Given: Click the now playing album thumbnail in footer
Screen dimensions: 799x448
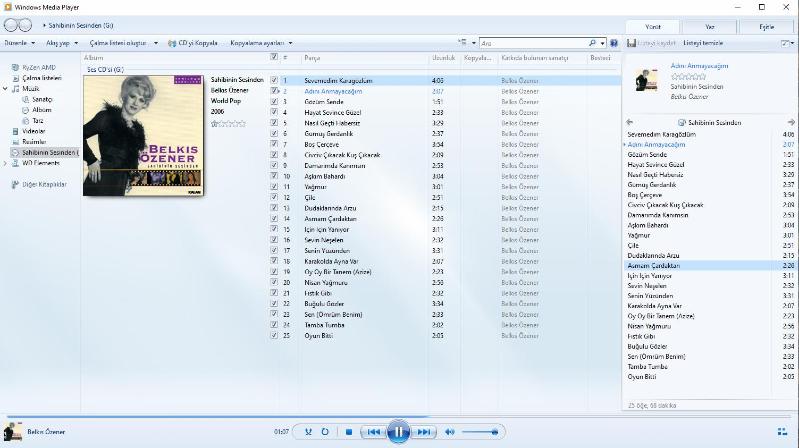Looking at the screenshot, I should tap(13, 432).
